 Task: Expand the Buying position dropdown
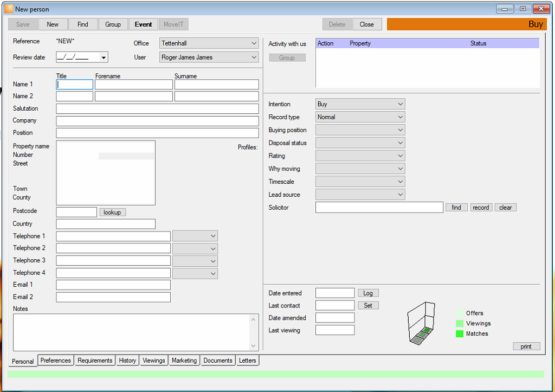pos(360,130)
